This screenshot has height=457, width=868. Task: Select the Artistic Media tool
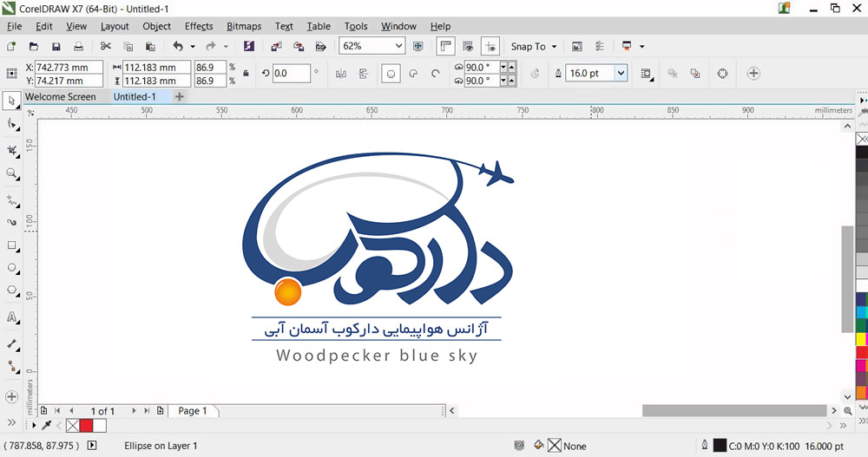[x=11, y=222]
